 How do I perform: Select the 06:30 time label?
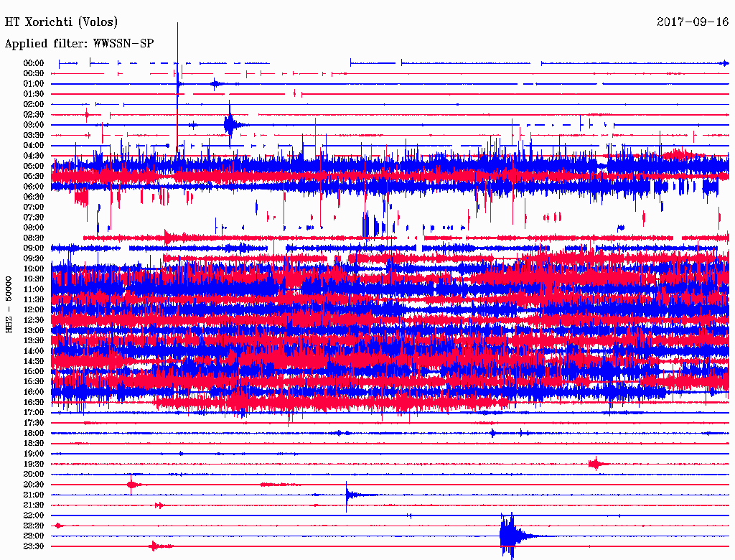coord(34,197)
